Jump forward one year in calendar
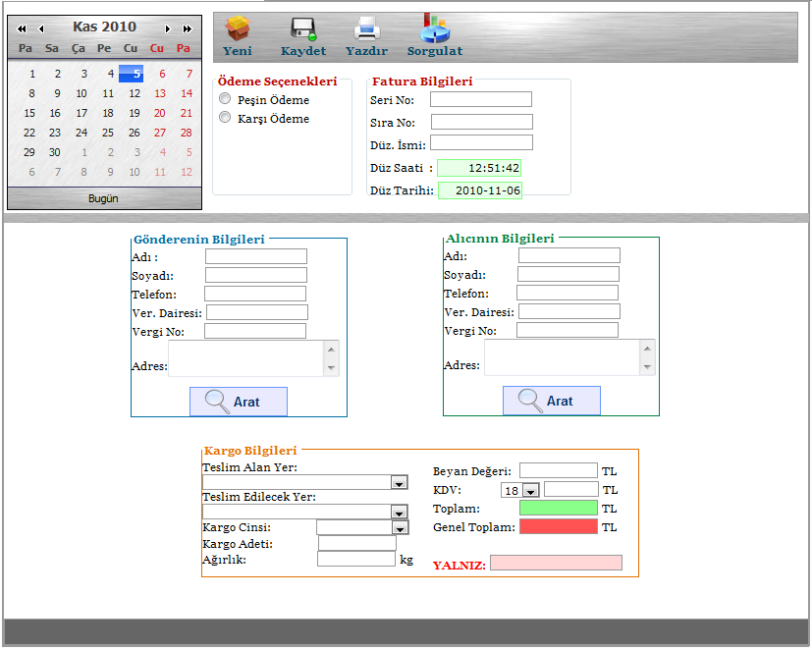This screenshot has height=650, width=812. click(x=187, y=28)
